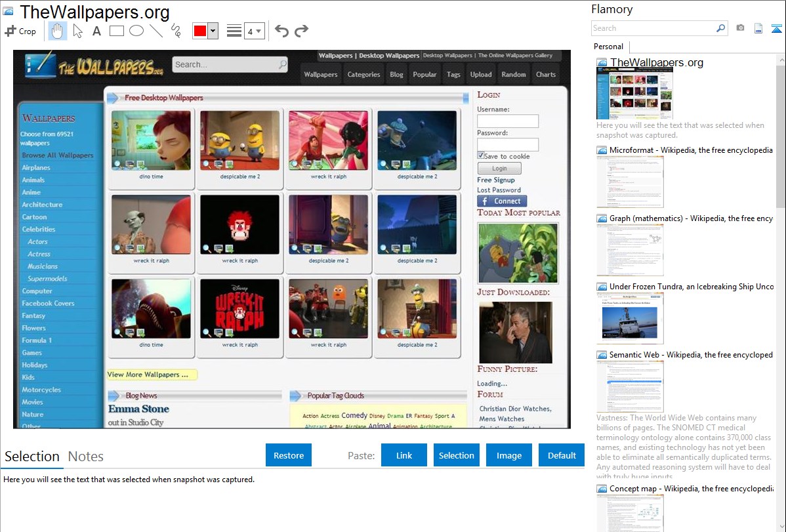Screen dimensions: 786x532
Task: Click the Flamory list scrollbar
Action: pos(781,135)
